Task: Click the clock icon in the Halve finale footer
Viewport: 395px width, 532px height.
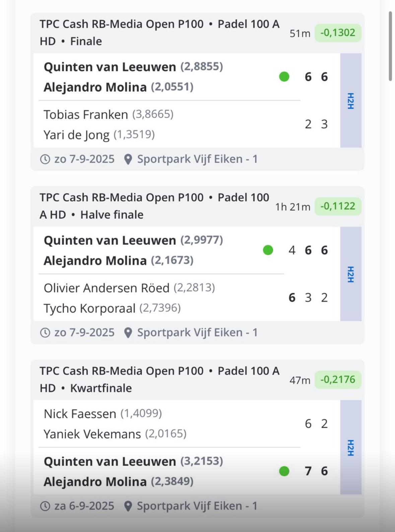Action: click(x=45, y=332)
